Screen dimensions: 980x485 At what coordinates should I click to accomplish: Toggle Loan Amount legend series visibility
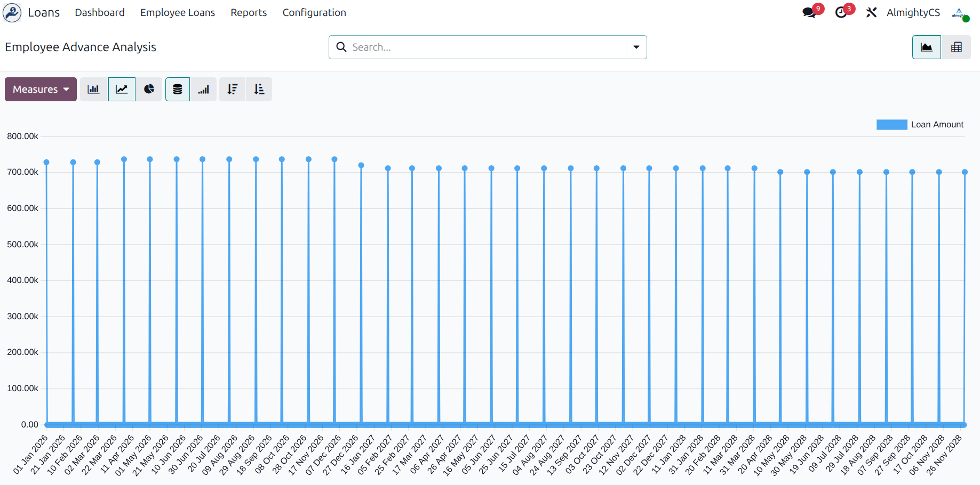coord(936,125)
